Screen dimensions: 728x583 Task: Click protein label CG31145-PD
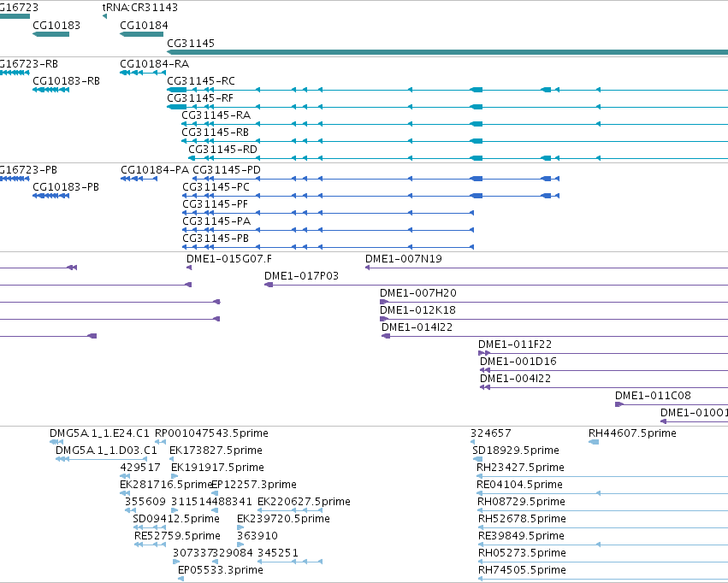tap(227, 170)
